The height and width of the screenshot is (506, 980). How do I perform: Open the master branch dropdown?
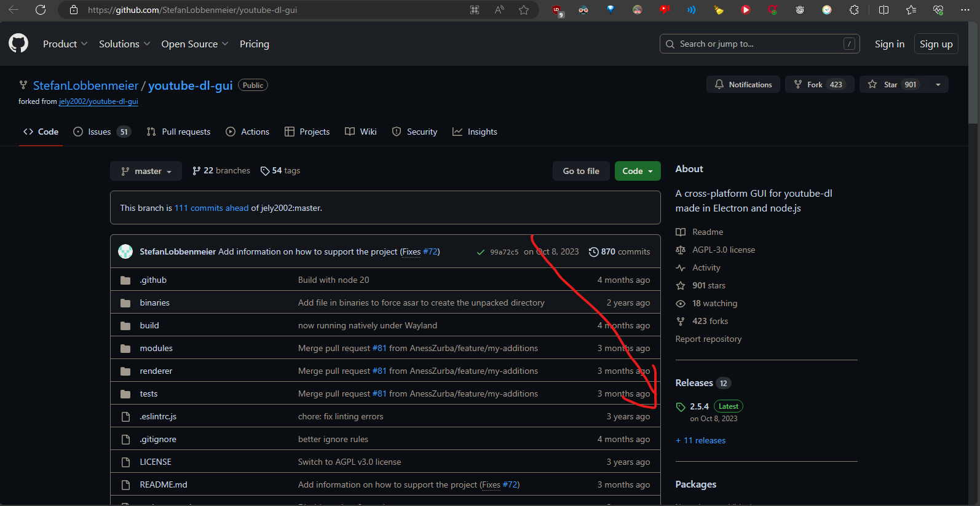pyautogui.click(x=146, y=171)
